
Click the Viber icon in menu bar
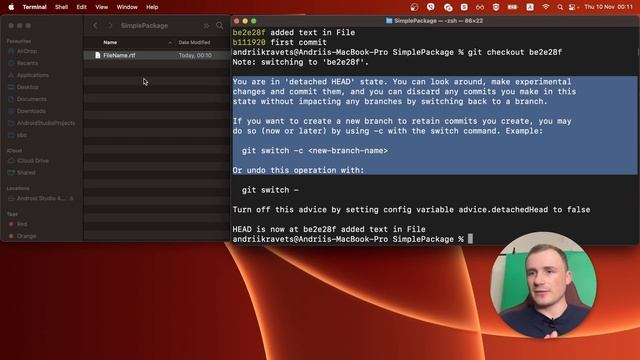431,7
